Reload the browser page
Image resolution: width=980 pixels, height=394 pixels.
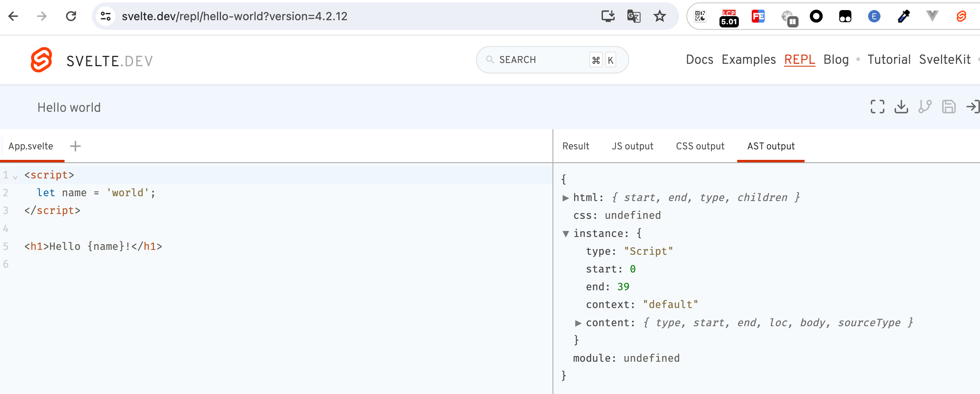click(71, 16)
